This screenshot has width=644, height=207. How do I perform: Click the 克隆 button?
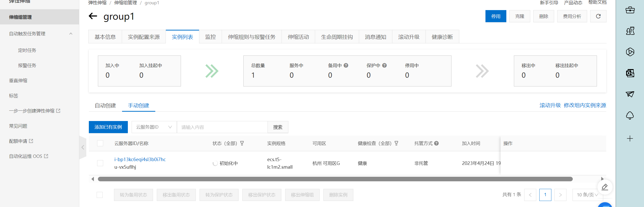[520, 16]
